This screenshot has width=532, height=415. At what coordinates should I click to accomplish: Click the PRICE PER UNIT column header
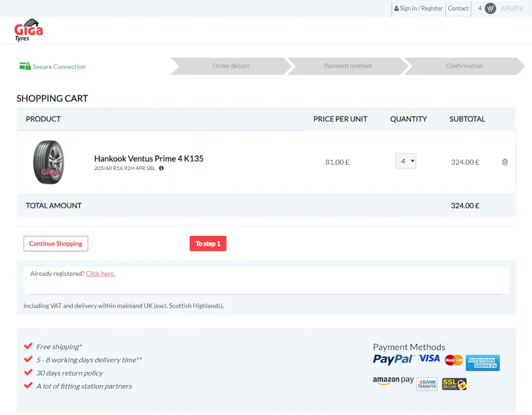[x=340, y=119]
